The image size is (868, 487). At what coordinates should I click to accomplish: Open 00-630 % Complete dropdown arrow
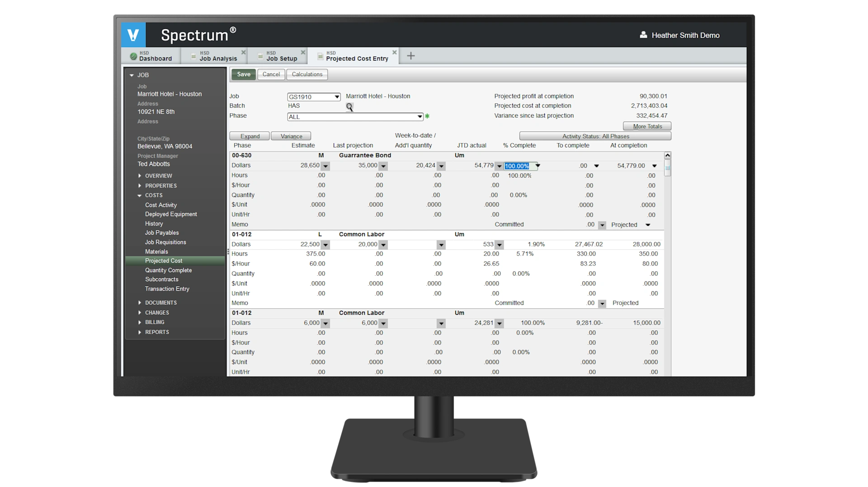pyautogui.click(x=538, y=165)
